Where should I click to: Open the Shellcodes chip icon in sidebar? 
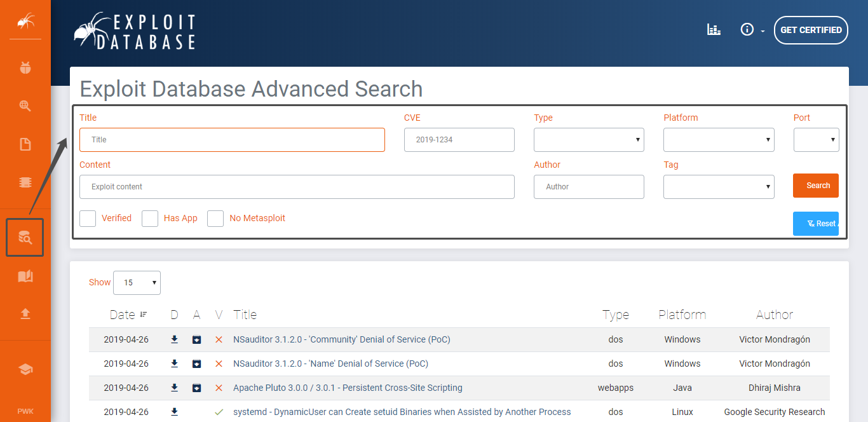pos(25,182)
